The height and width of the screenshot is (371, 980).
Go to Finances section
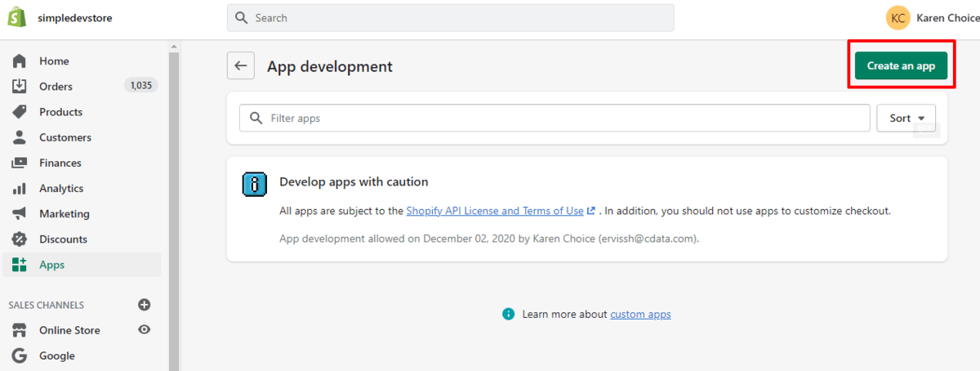(x=60, y=163)
